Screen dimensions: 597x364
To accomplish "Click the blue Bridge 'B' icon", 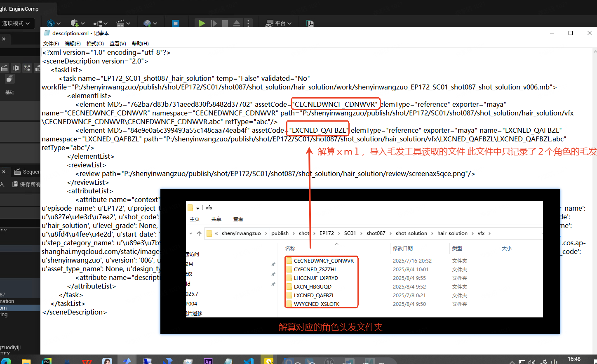I will (176, 23).
